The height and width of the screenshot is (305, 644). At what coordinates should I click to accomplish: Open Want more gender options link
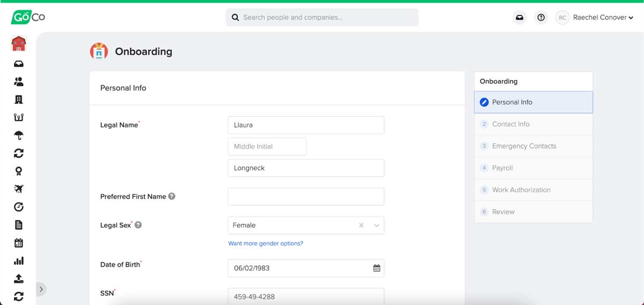click(266, 243)
